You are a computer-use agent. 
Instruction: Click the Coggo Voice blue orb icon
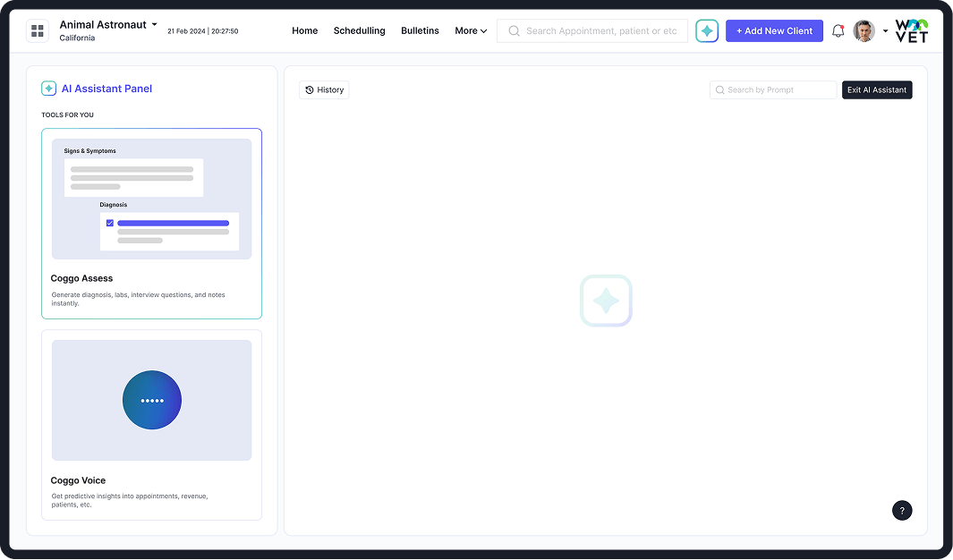[151, 400]
